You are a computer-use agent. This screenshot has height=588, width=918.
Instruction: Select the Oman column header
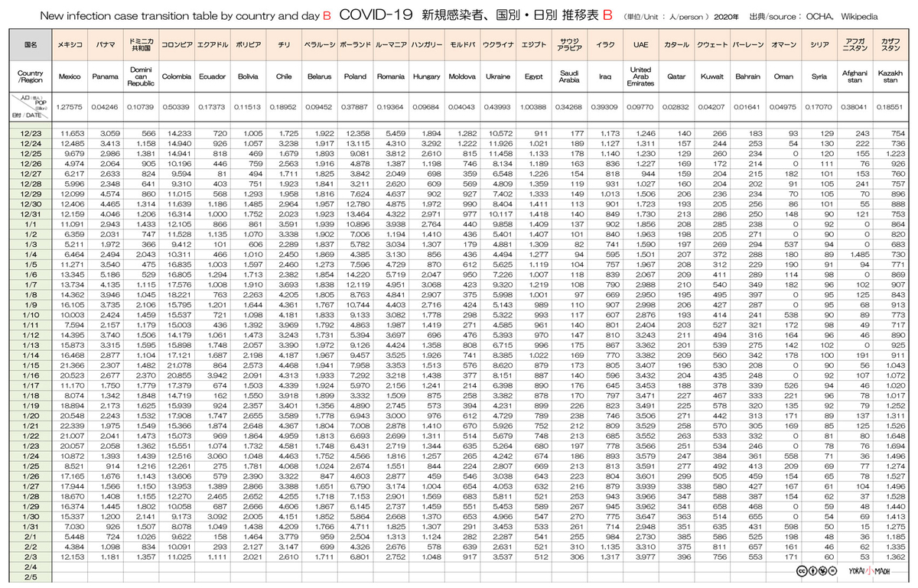pyautogui.click(x=783, y=76)
